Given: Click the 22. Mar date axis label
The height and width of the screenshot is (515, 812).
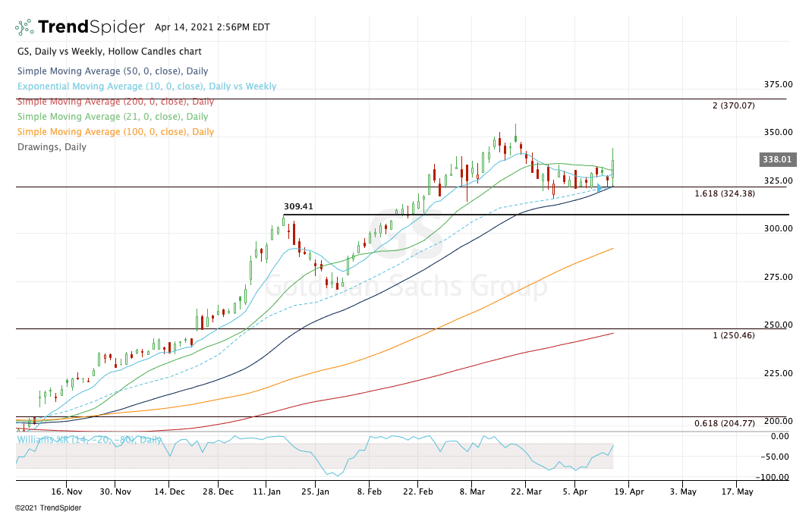Looking at the screenshot, I should pyautogui.click(x=526, y=491).
